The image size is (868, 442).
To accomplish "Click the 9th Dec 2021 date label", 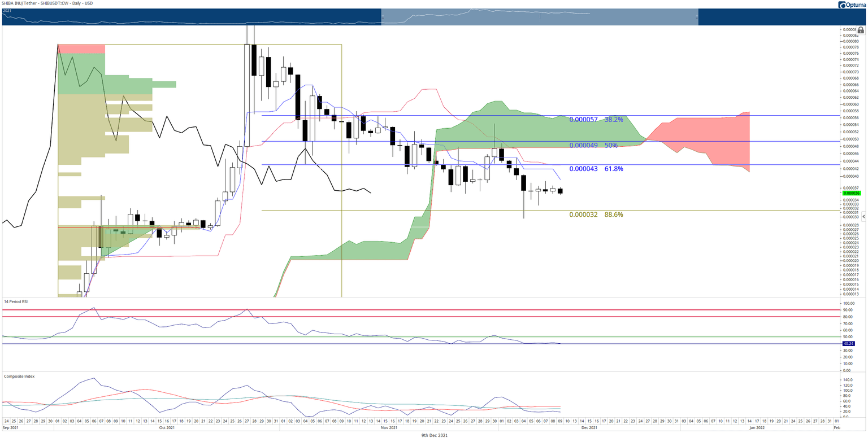I will pyautogui.click(x=436, y=436).
